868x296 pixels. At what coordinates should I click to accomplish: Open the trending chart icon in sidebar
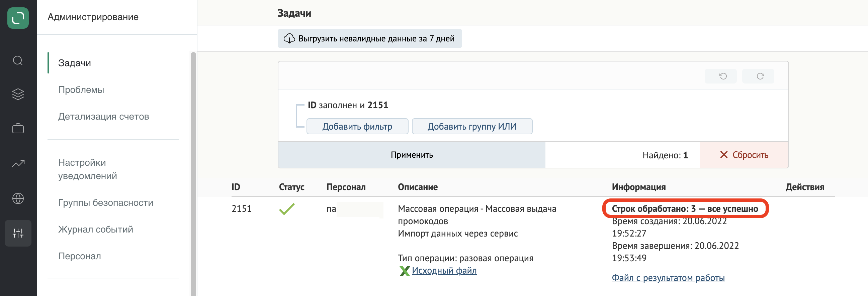pyautogui.click(x=18, y=164)
